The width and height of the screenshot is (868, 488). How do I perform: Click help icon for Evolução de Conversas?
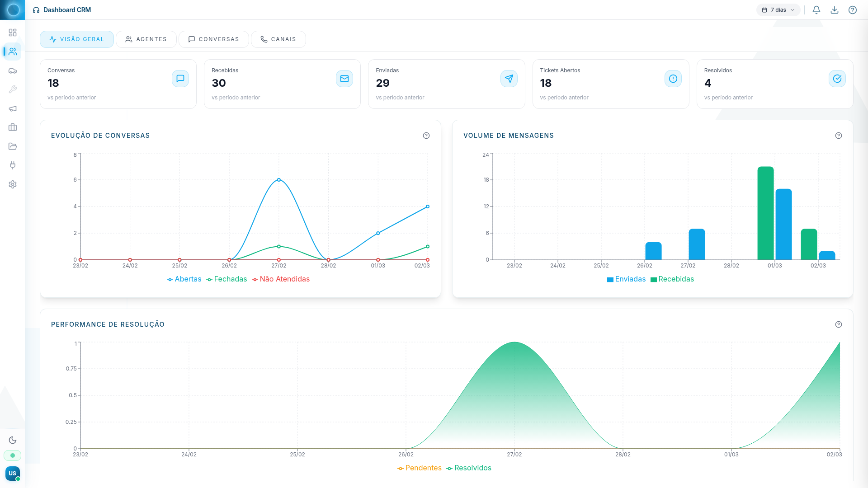pyautogui.click(x=426, y=136)
